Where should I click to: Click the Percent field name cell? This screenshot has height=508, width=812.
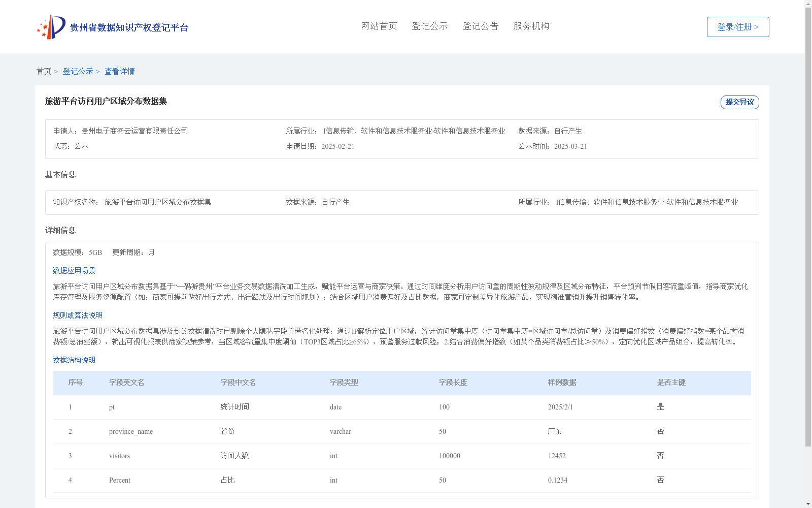tap(120, 481)
